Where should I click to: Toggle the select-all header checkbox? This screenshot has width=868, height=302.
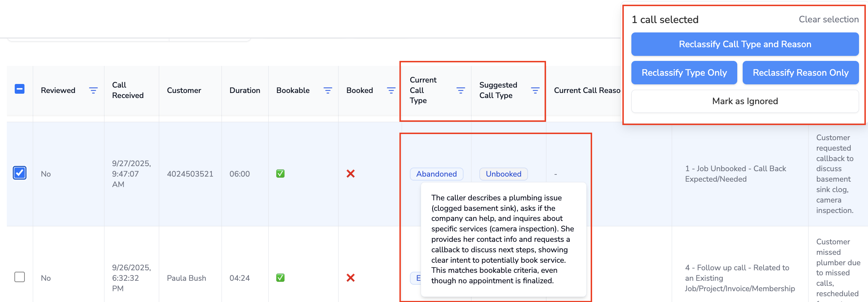point(20,89)
